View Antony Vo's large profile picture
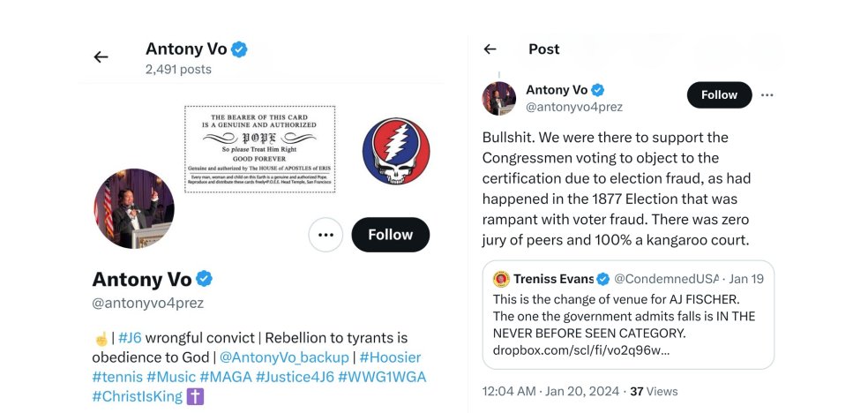868x413 pixels. pyautogui.click(x=134, y=208)
